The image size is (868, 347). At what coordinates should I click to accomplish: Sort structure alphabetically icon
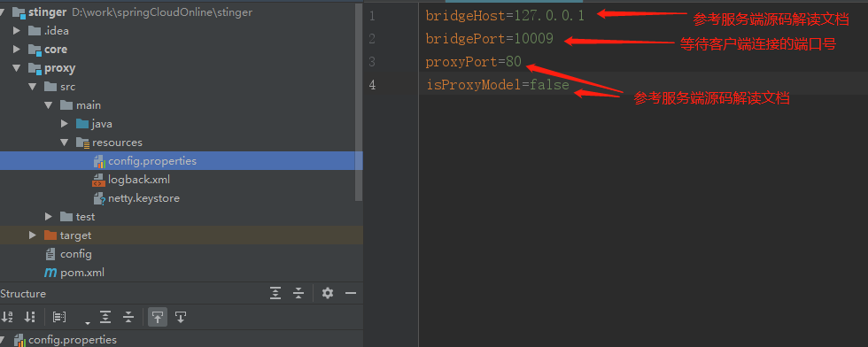point(7,317)
